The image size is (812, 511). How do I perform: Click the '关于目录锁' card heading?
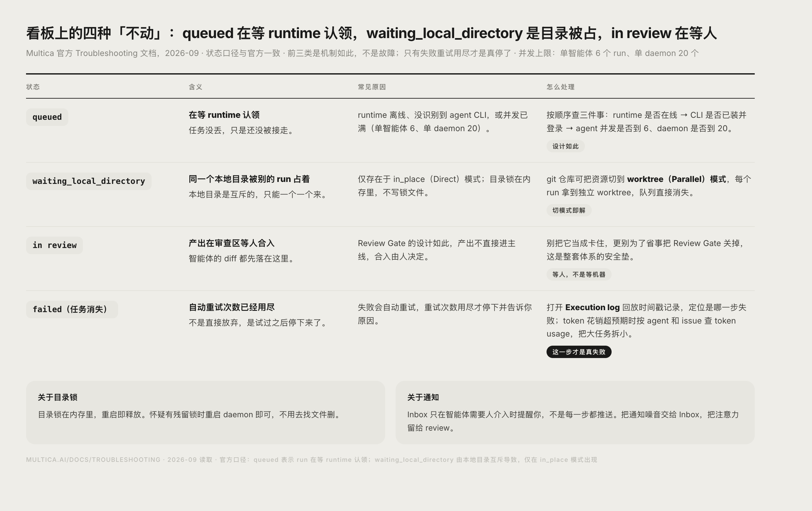58,397
